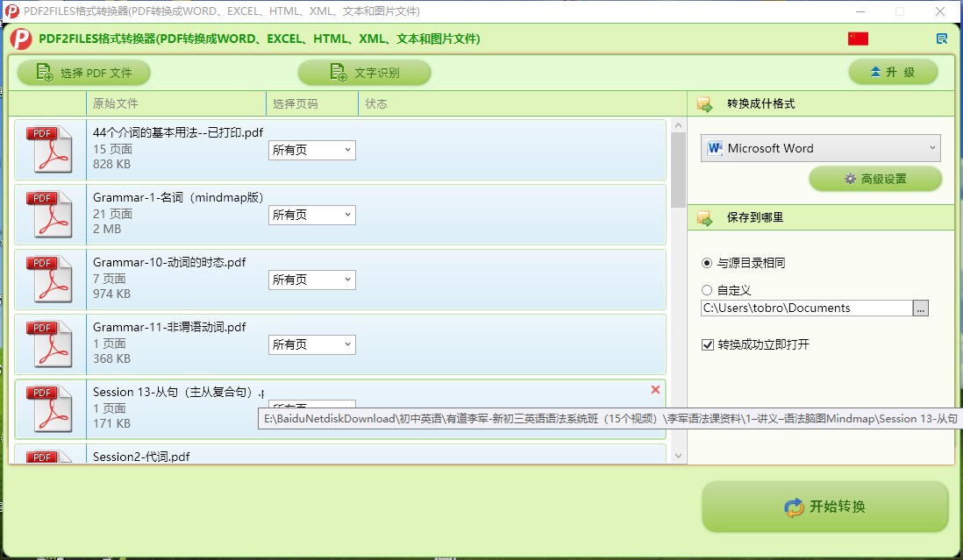
Task: Click the 368 KB file size text
Action: coord(111,358)
